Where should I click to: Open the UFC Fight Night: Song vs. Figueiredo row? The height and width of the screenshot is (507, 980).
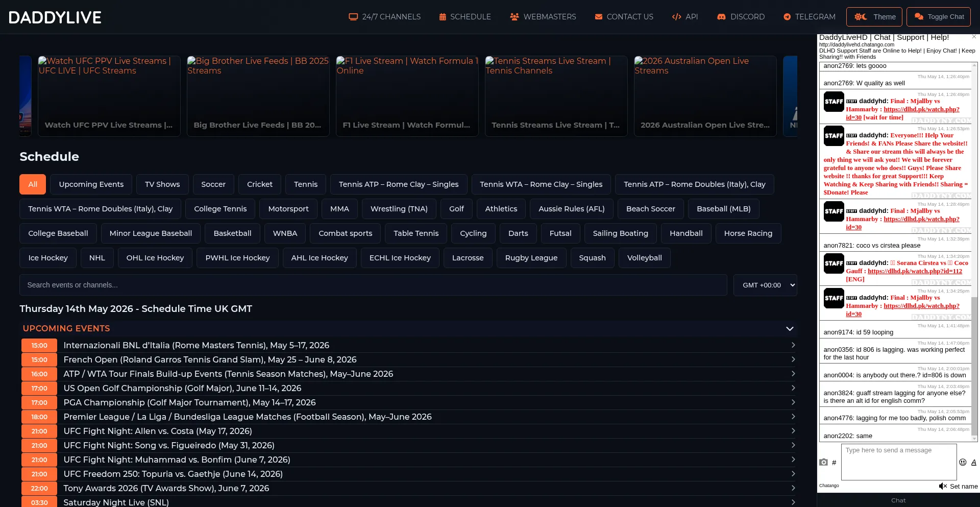tap(409, 445)
